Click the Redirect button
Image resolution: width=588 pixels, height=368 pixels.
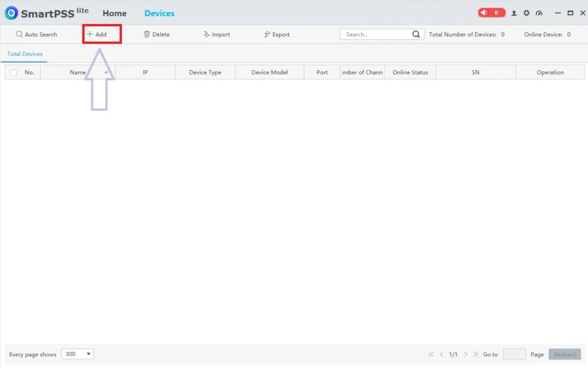click(x=564, y=354)
